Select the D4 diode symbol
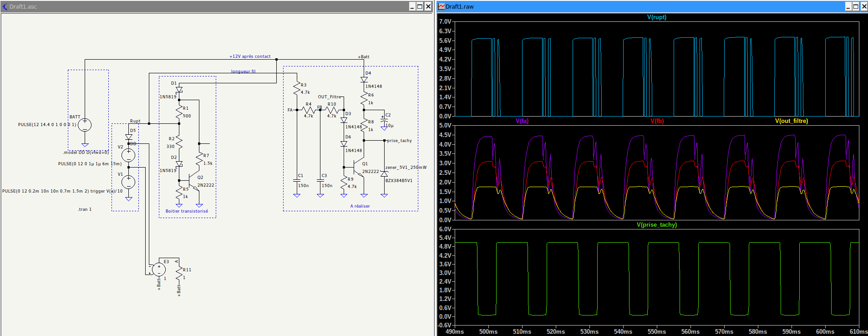The image size is (868, 336). click(x=364, y=79)
